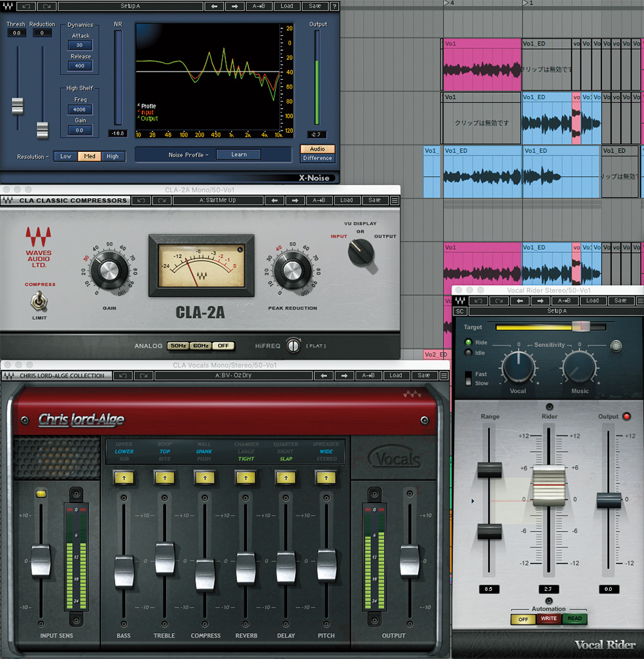Open X-Noise Load menu
The height and width of the screenshot is (659, 644).
point(287,6)
